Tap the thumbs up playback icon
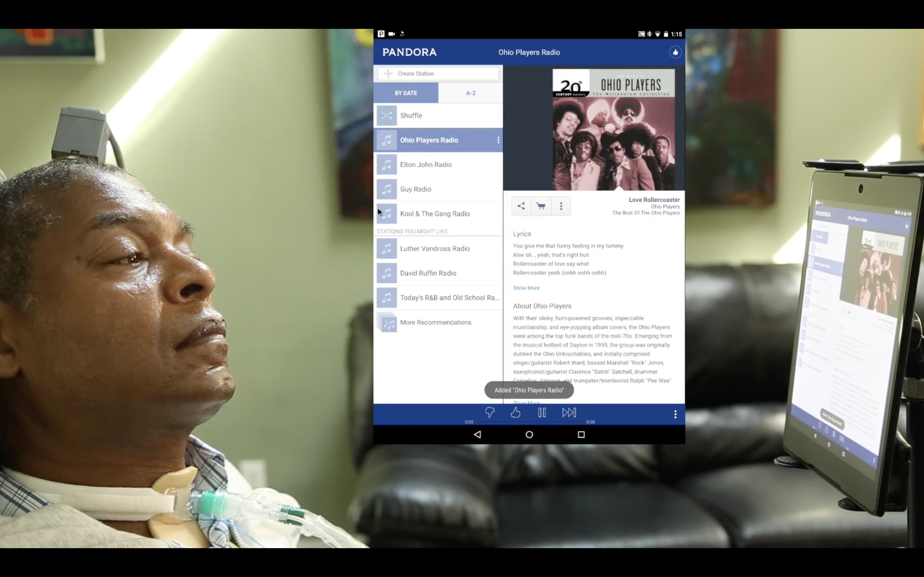 point(516,412)
